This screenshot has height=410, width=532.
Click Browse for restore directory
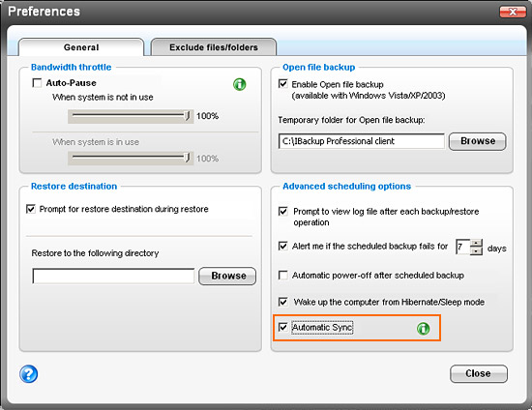(227, 276)
